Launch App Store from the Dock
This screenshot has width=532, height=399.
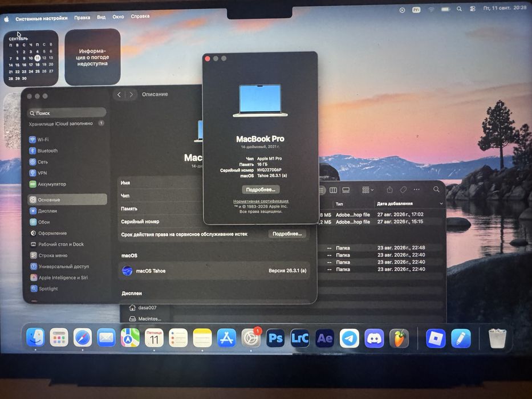tap(226, 338)
